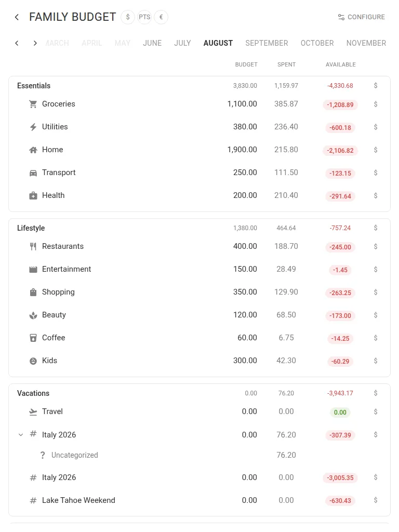
Task: Click the Entertainment clapperboard icon
Action: coord(33,270)
